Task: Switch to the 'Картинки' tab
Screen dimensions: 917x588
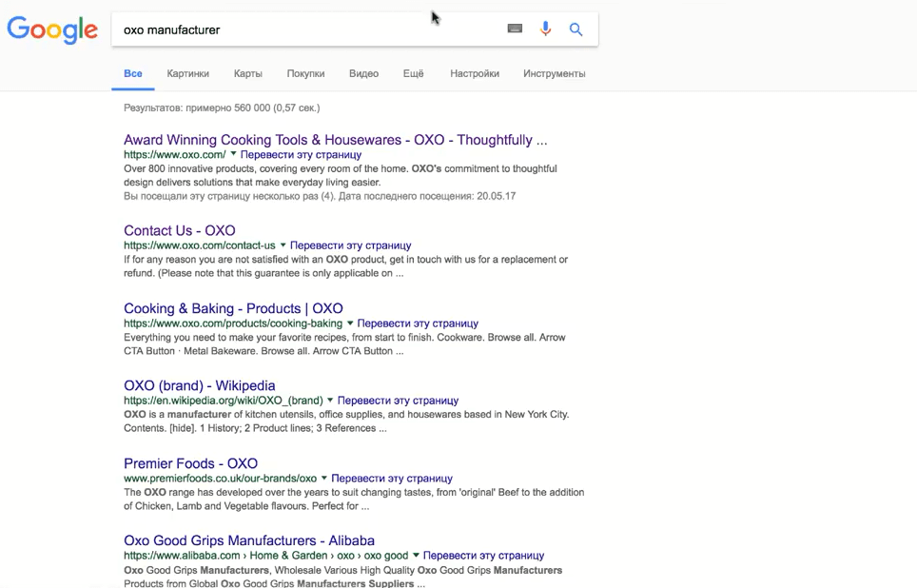Action: click(187, 73)
